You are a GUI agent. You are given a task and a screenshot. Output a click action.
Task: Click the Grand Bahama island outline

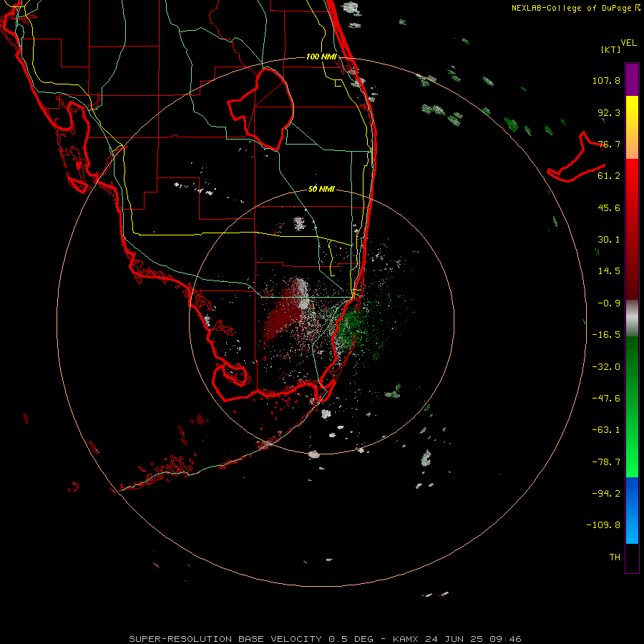[x=576, y=157]
